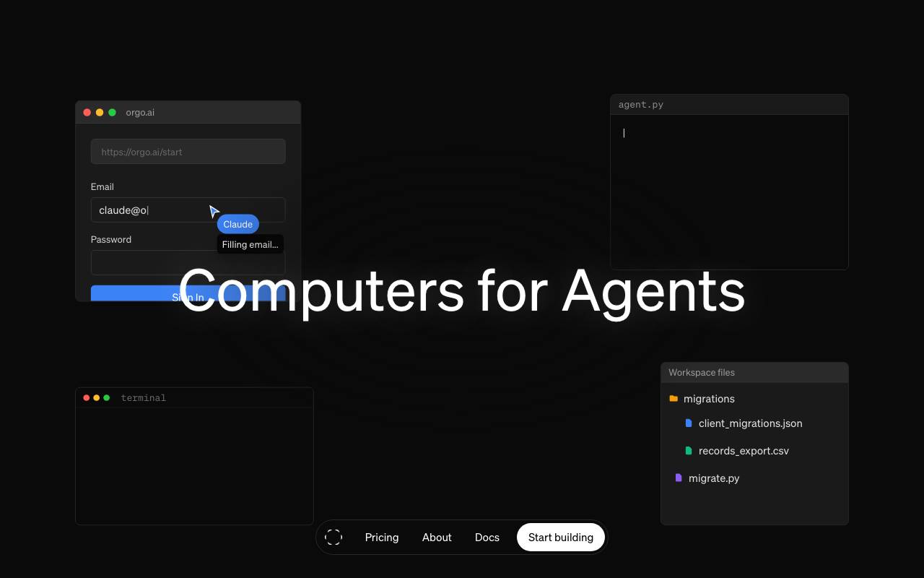Expand the migrations folder row

tap(754, 399)
